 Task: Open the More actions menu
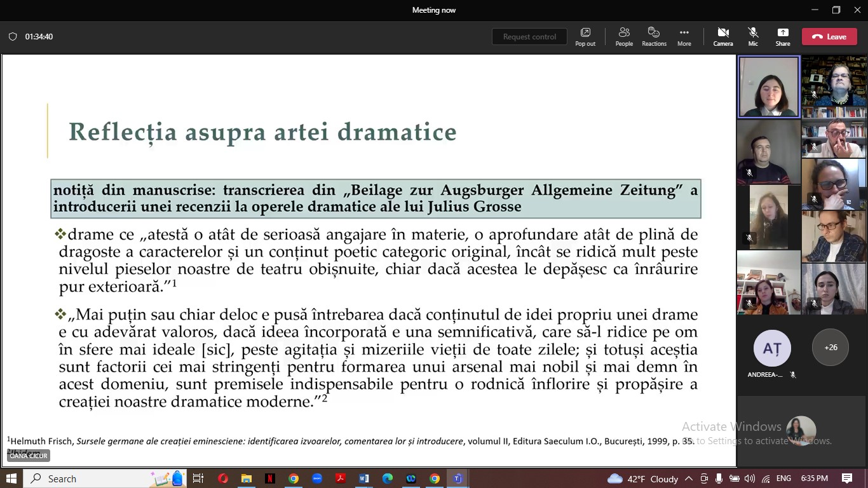click(684, 37)
